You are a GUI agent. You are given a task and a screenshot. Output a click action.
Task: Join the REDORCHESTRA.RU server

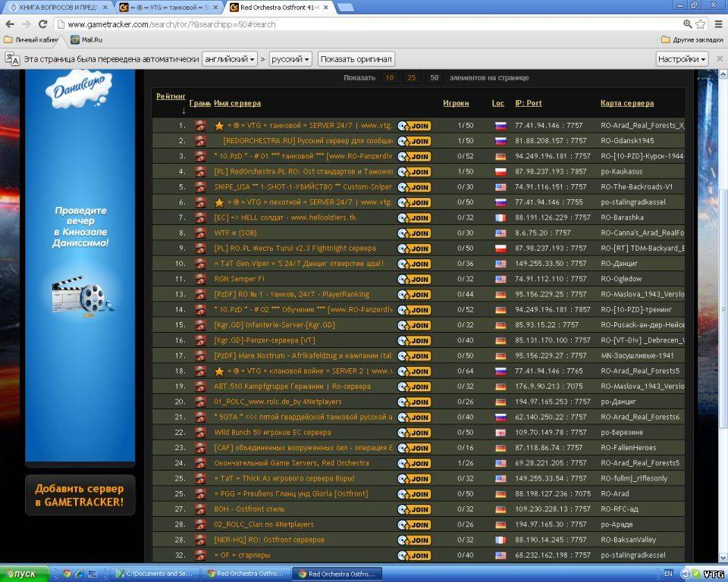[414, 141]
